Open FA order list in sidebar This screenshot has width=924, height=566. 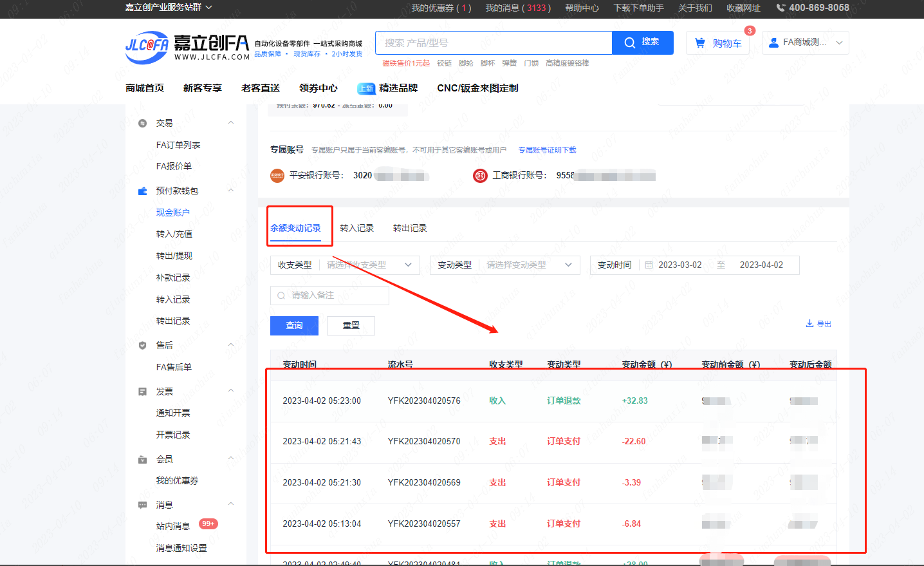pos(178,146)
